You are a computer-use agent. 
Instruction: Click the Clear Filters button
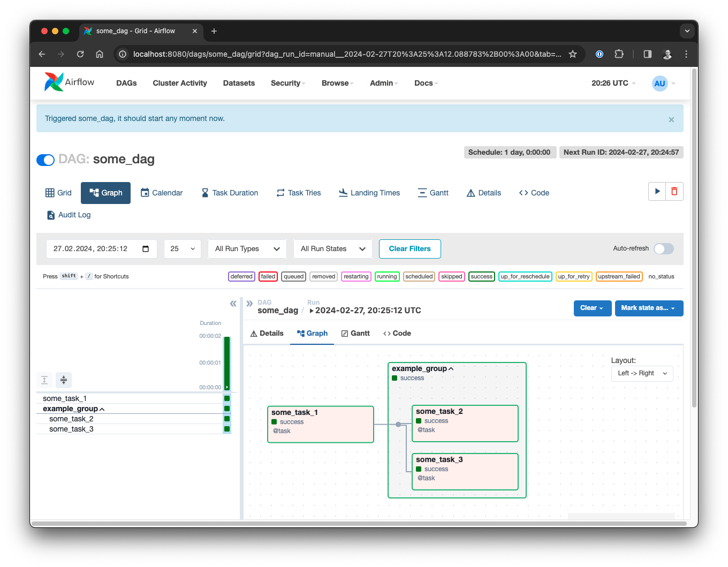[409, 249]
